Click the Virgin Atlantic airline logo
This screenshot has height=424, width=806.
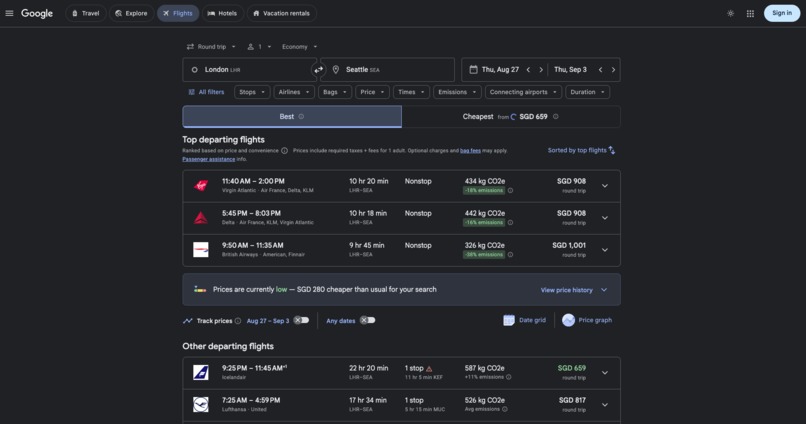pos(200,186)
